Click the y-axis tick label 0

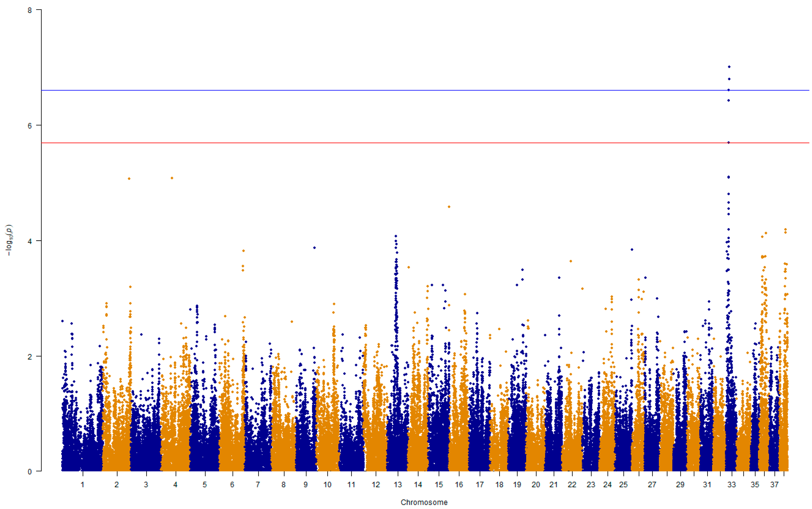pos(30,472)
